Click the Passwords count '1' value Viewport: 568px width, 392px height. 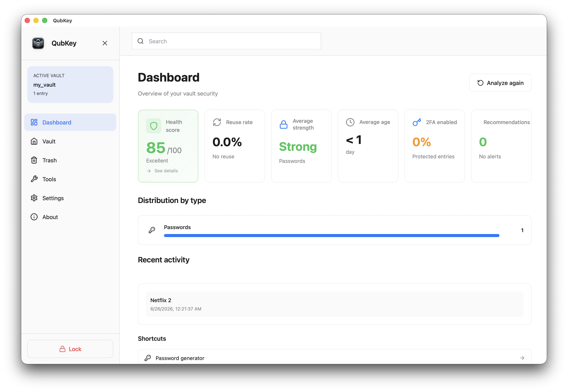coord(522,230)
